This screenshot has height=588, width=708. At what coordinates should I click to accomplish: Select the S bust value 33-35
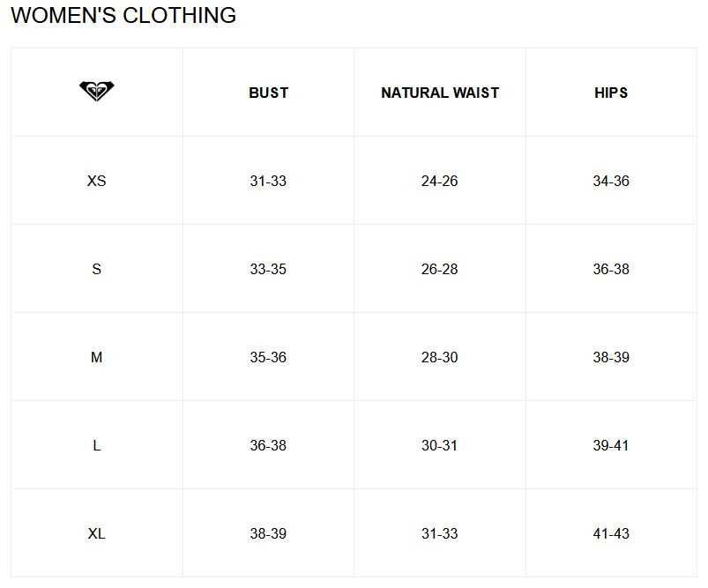tap(268, 269)
